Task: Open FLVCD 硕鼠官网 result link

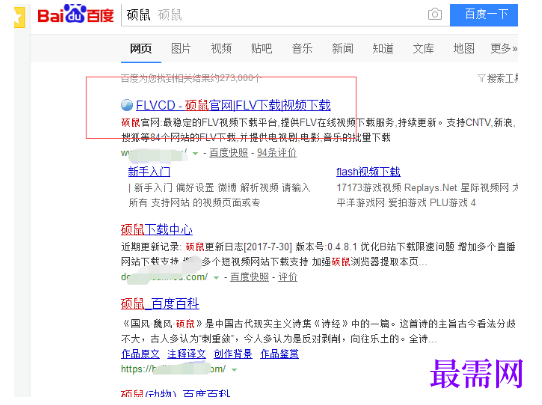Action: click(233, 105)
